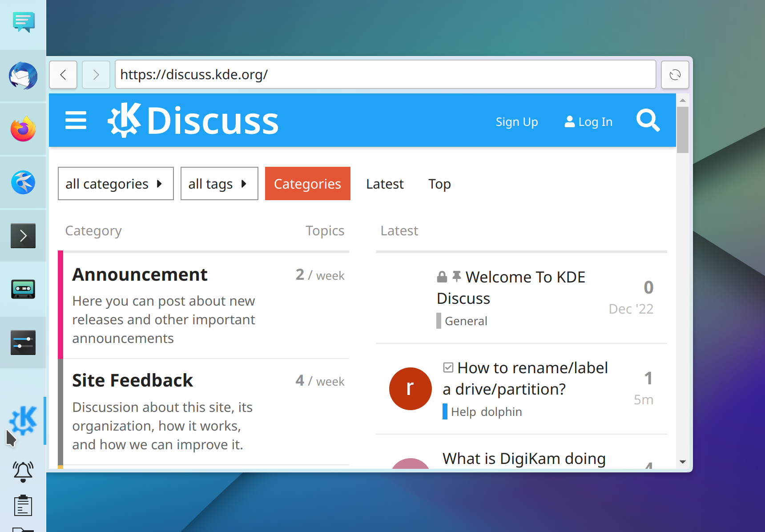Open the cassette tape app icon
The width and height of the screenshot is (765, 532).
coord(23,289)
